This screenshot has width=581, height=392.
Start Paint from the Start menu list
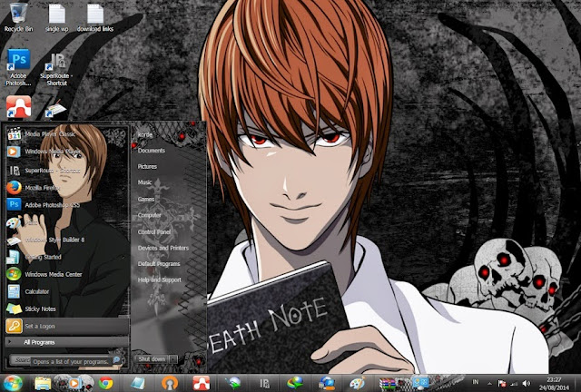coord(66,222)
